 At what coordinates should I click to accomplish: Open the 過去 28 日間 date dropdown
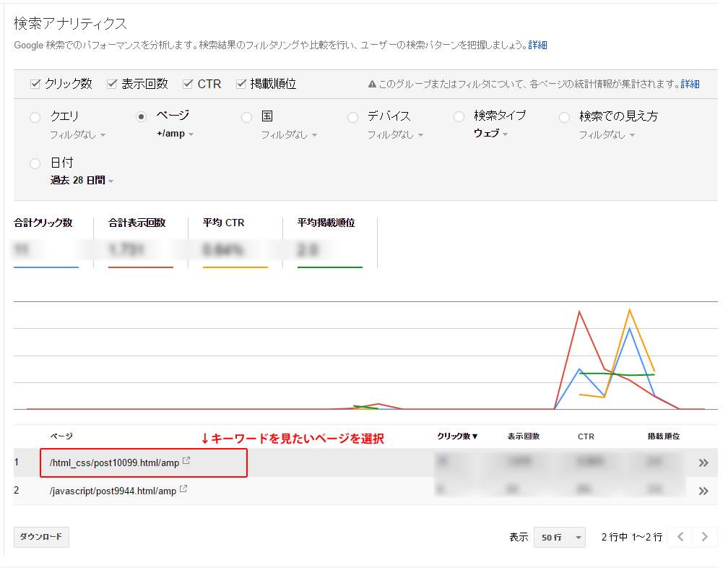pos(82,180)
